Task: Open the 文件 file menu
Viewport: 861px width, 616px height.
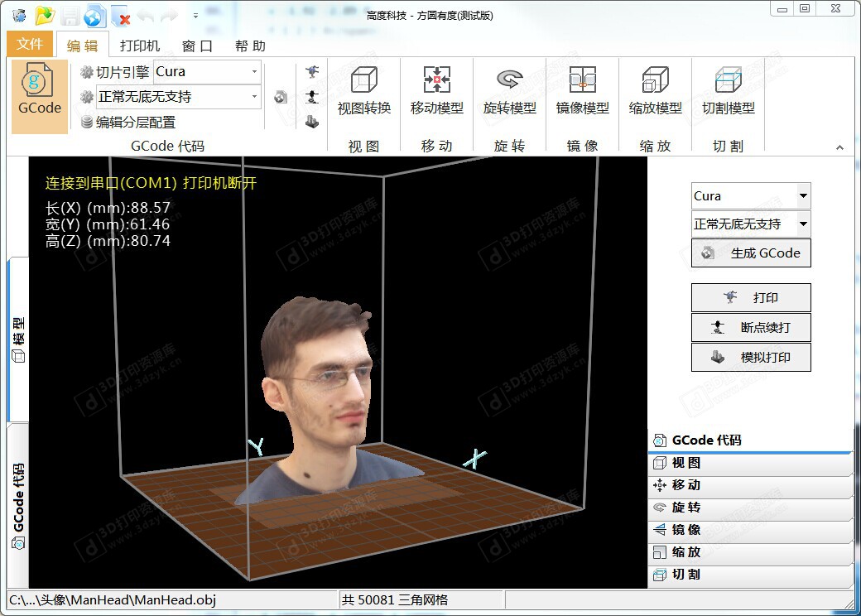Action: pyautogui.click(x=30, y=44)
